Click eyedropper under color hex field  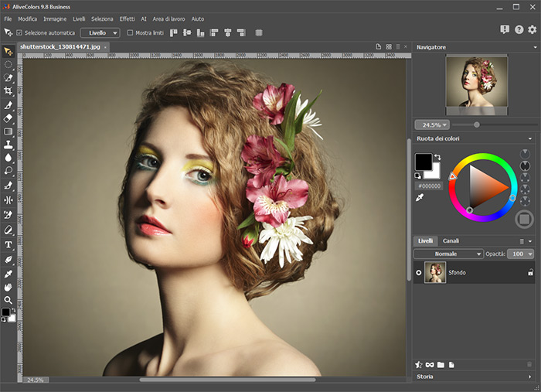pyautogui.click(x=420, y=197)
